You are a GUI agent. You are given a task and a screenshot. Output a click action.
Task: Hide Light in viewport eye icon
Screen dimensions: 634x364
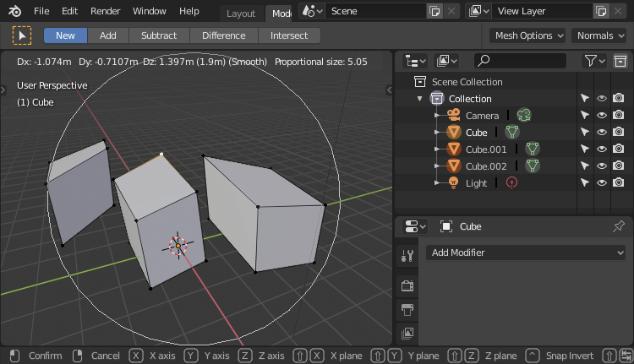[602, 182]
